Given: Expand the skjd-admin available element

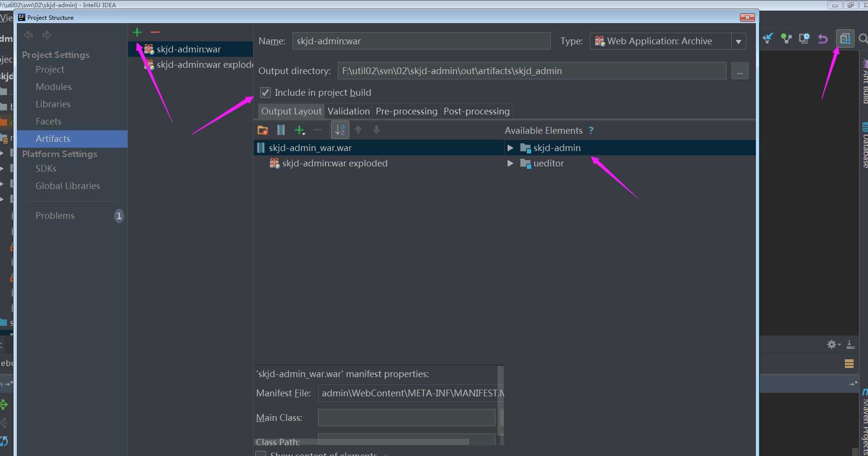Looking at the screenshot, I should 511,148.
